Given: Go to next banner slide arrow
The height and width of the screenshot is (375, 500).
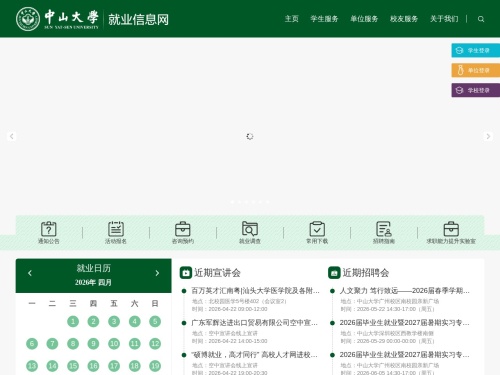Looking at the screenshot, I should point(488,136).
